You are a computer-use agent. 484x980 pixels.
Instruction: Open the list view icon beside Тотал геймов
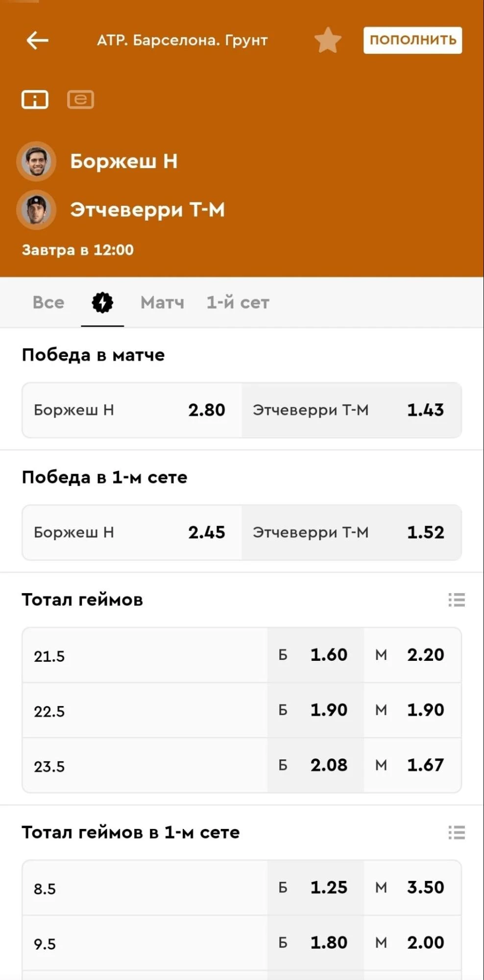[456, 600]
